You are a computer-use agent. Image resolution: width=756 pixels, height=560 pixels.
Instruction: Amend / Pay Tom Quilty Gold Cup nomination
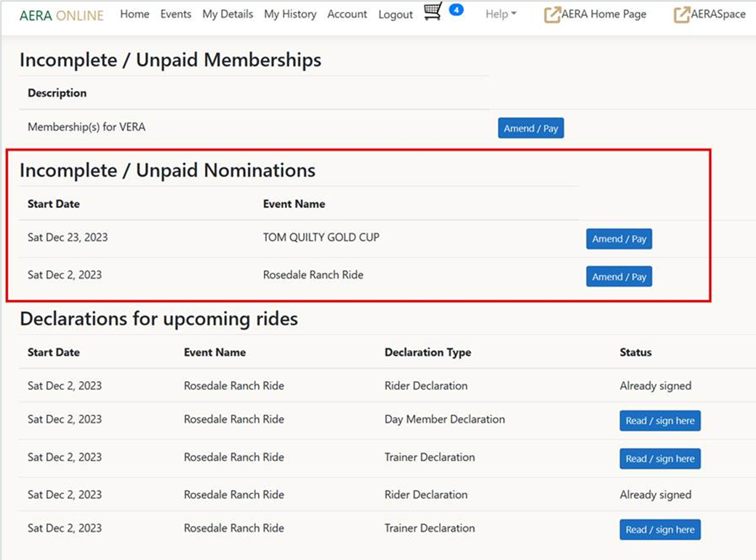[x=619, y=239]
